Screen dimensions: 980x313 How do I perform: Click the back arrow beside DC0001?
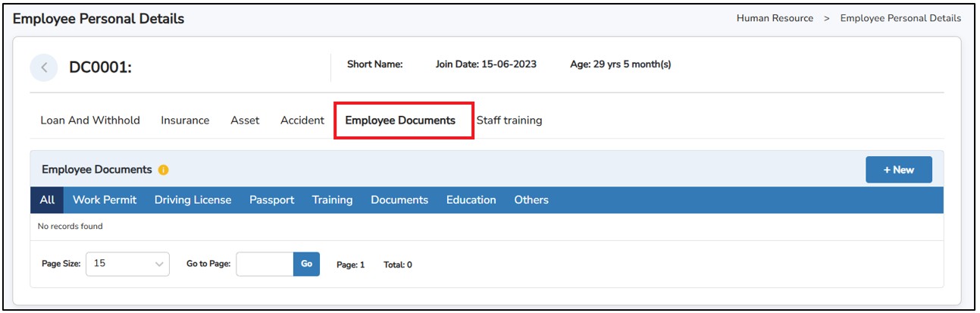click(x=44, y=67)
